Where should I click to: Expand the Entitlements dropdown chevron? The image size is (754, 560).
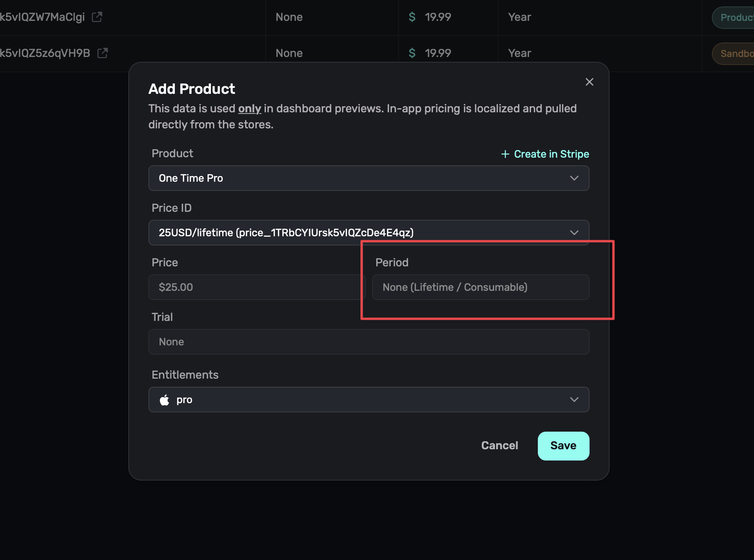click(574, 400)
